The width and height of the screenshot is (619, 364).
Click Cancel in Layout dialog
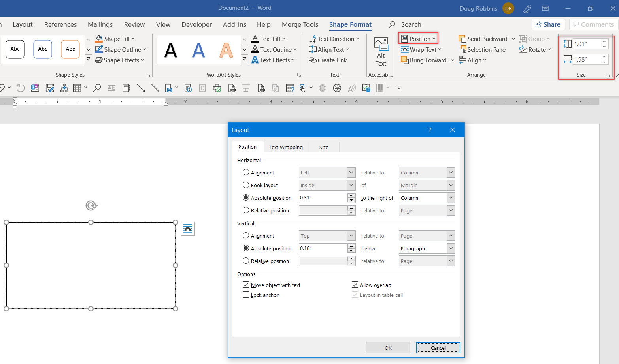point(438,347)
